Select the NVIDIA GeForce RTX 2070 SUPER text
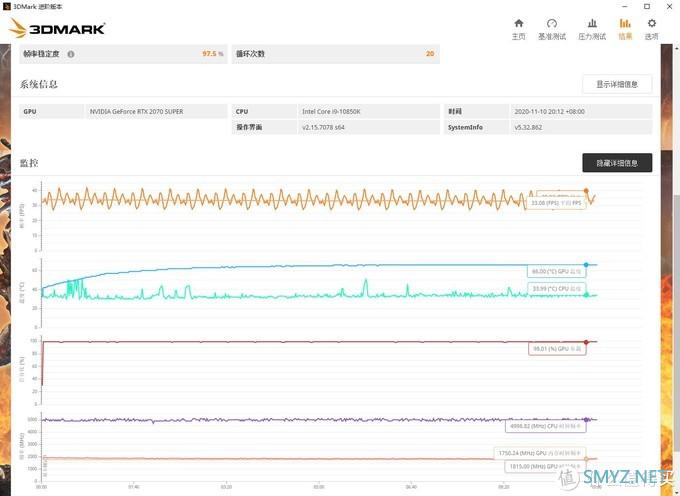The image size is (680, 496). point(136,111)
